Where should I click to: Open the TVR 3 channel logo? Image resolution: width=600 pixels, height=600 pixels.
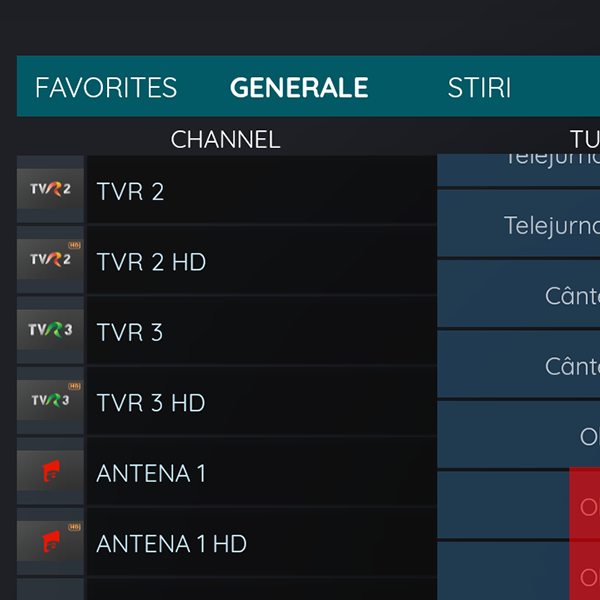tap(50, 330)
